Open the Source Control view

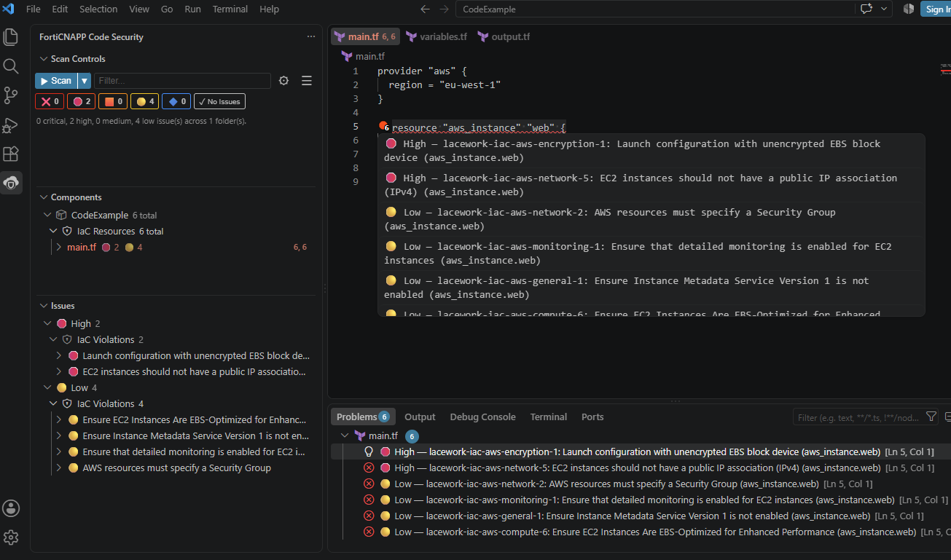11,95
